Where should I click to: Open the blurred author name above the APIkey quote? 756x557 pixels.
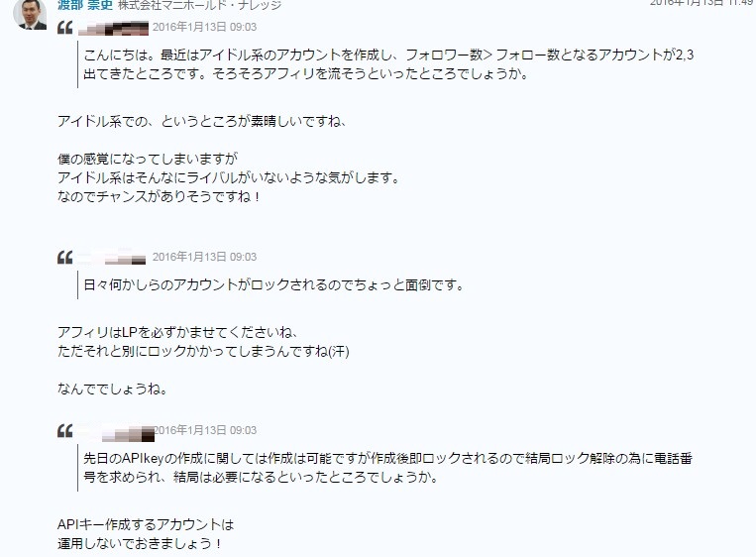pos(116,433)
